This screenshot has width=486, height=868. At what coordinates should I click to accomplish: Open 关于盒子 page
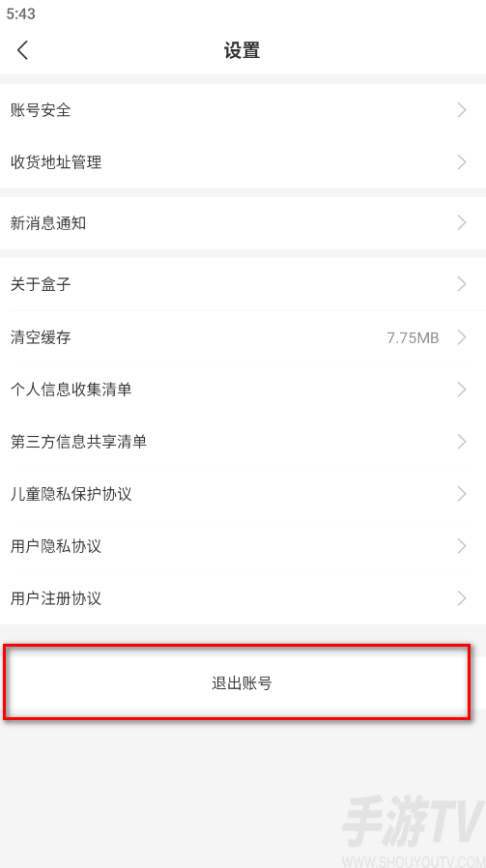coord(243,284)
